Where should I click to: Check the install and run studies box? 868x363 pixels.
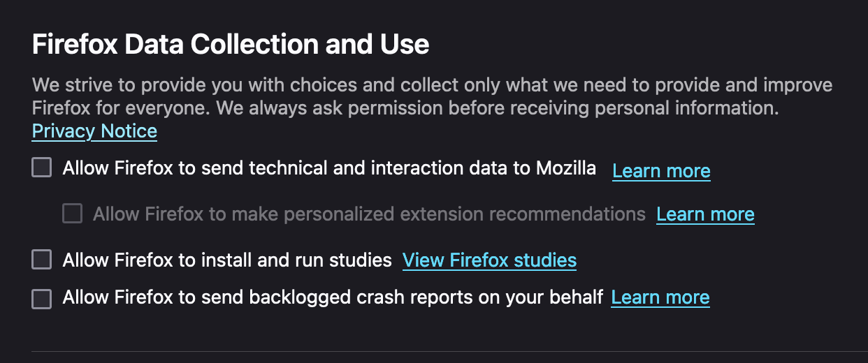42,260
